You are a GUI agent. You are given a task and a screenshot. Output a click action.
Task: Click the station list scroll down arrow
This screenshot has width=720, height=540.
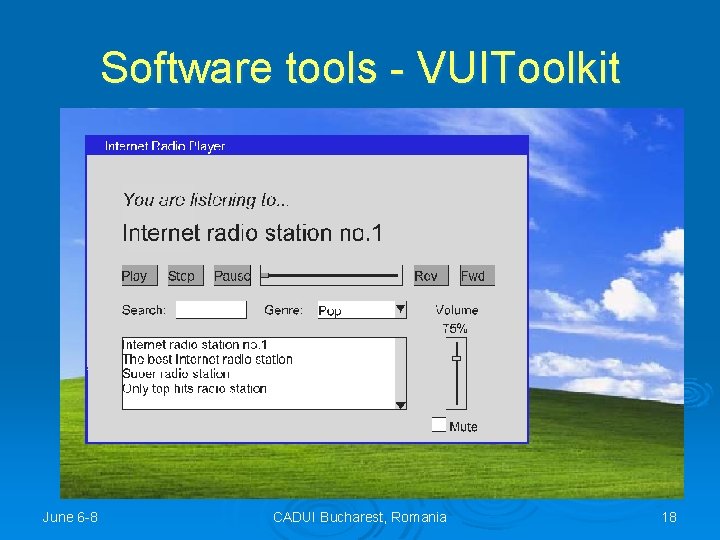click(x=401, y=405)
